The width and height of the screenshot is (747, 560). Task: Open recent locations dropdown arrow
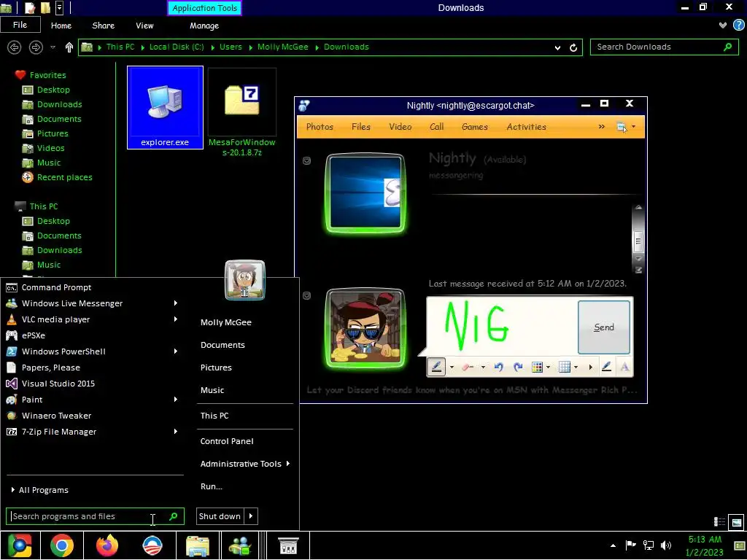tap(53, 47)
